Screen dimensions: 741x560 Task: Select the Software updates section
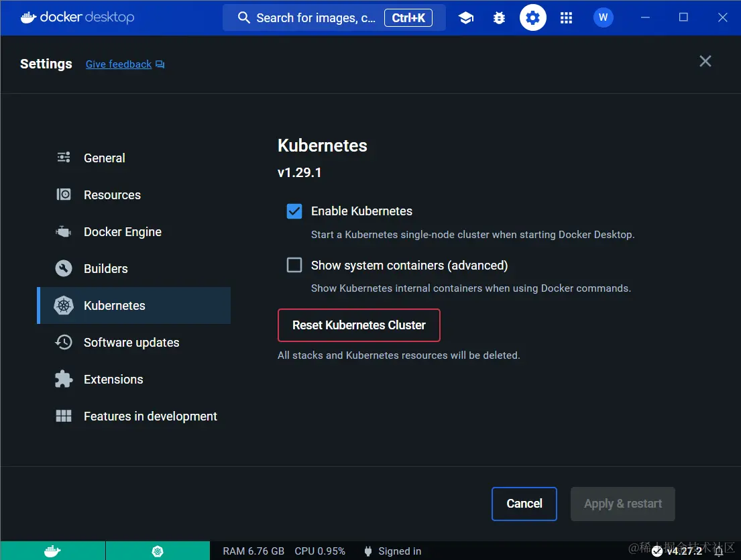click(133, 342)
